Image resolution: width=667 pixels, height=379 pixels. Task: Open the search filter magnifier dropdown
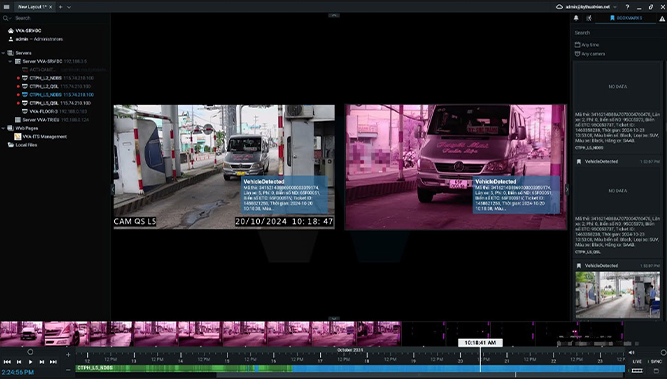[x=6, y=18]
